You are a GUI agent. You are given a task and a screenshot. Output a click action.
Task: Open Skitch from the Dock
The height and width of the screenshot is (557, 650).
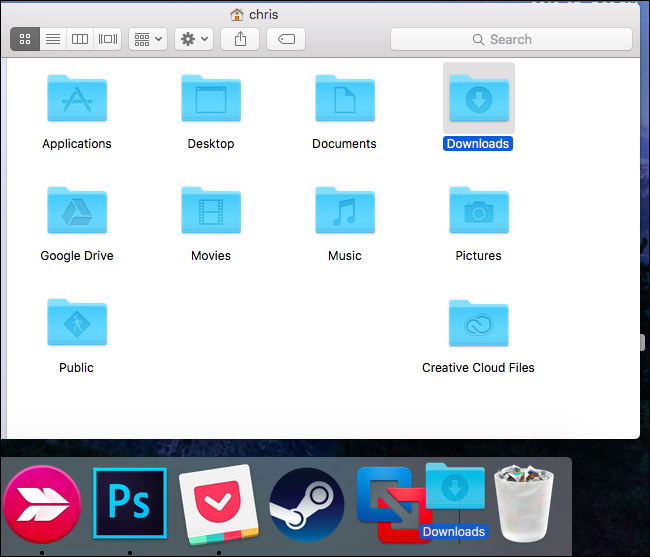(x=41, y=504)
